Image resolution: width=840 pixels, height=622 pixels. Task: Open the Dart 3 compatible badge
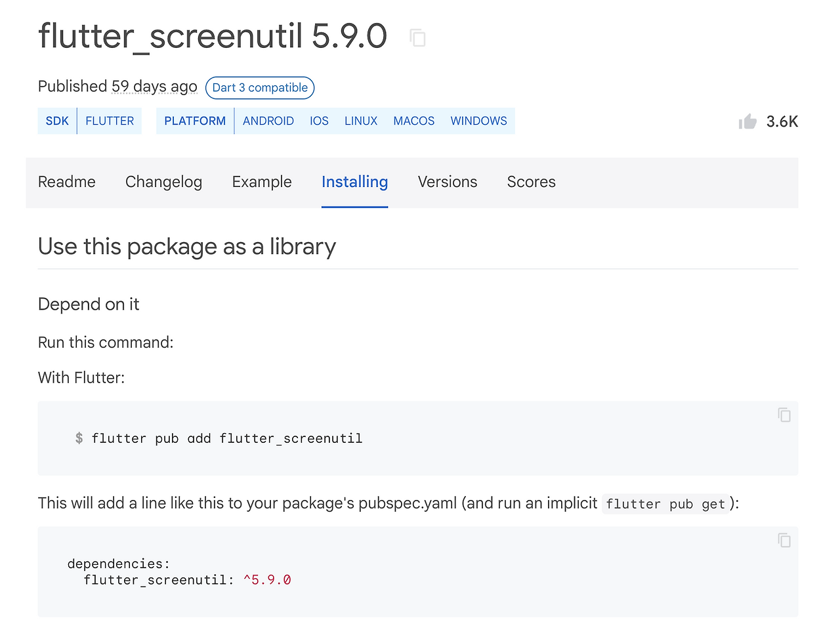[260, 87]
